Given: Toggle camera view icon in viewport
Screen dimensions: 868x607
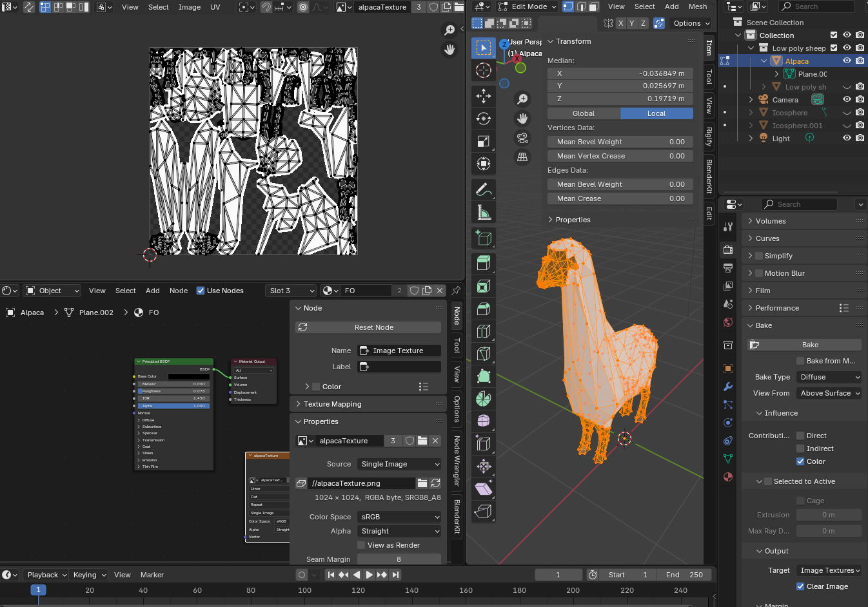Looking at the screenshot, I should pyautogui.click(x=522, y=138).
